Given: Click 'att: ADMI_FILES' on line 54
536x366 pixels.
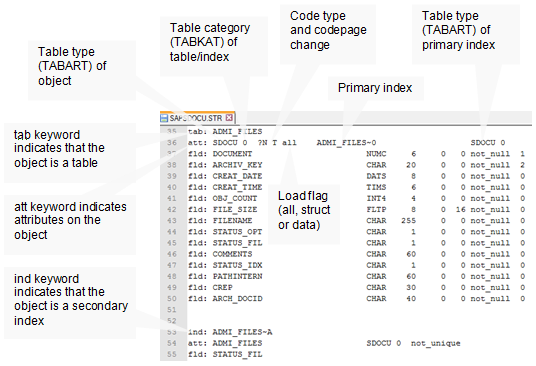Looking at the screenshot, I should (225, 343).
